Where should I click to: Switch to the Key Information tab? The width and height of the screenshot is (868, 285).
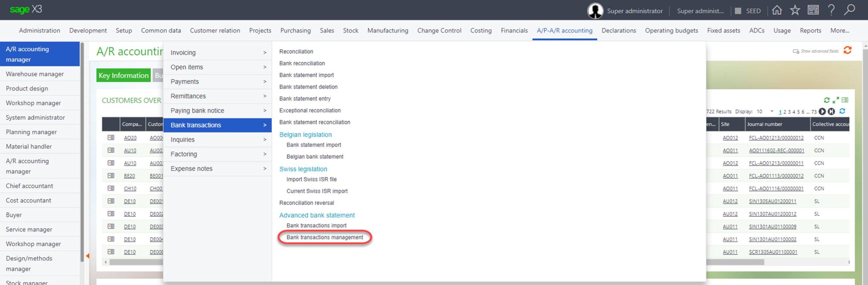click(x=123, y=76)
